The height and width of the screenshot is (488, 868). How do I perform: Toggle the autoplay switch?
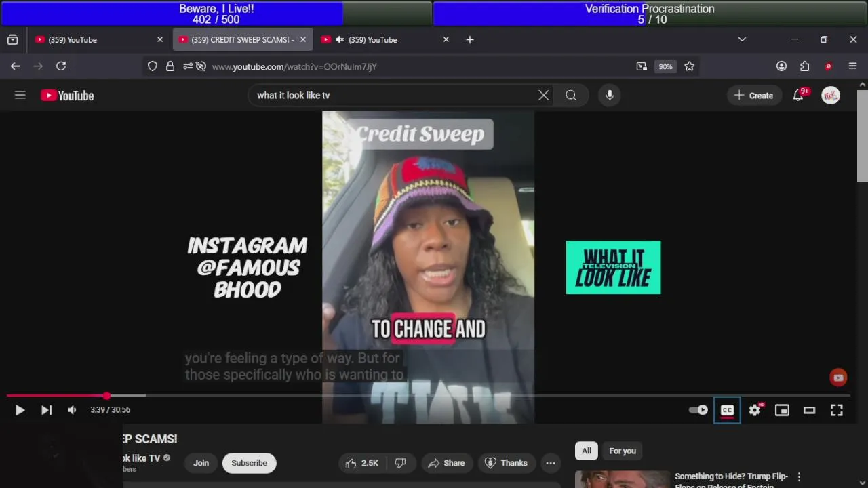pyautogui.click(x=698, y=410)
